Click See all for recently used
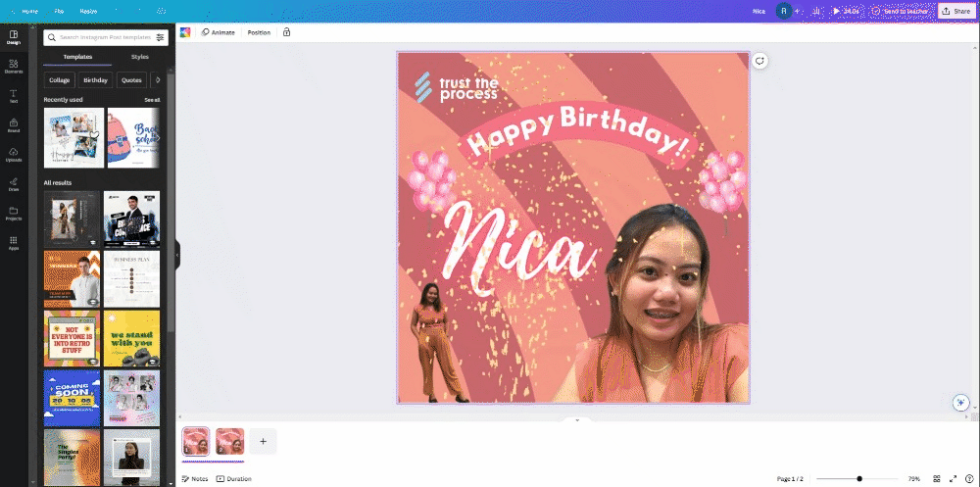Image resolution: width=980 pixels, height=487 pixels. click(x=153, y=100)
